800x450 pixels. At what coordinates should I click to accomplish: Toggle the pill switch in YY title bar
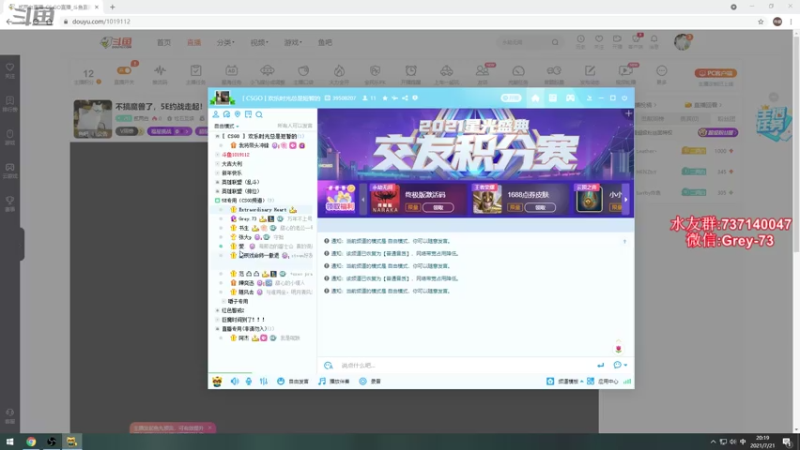point(511,98)
